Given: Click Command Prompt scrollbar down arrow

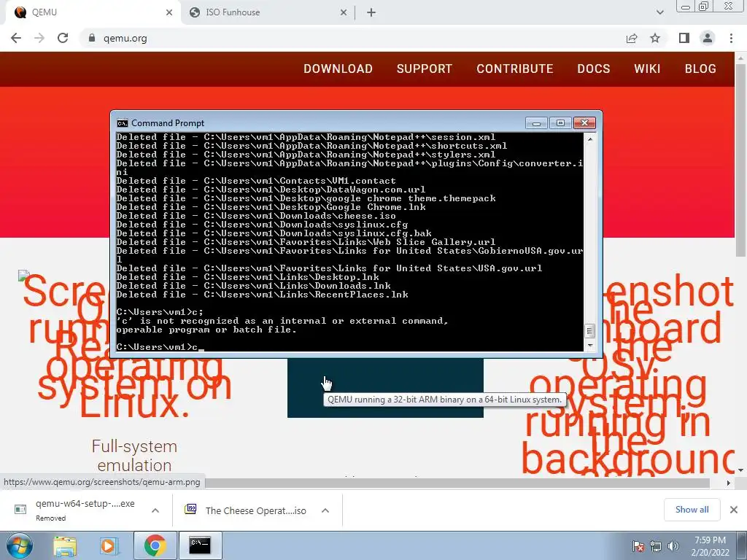Looking at the screenshot, I should (x=589, y=346).
